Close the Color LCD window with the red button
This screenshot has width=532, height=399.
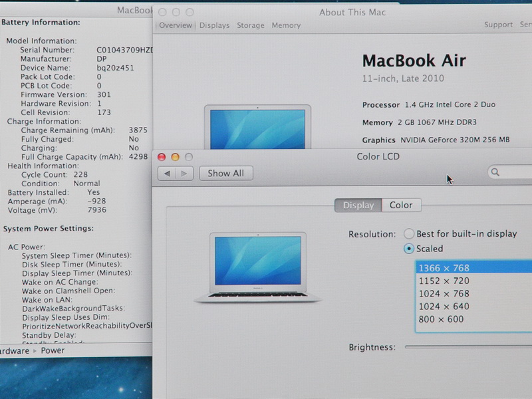coord(162,157)
